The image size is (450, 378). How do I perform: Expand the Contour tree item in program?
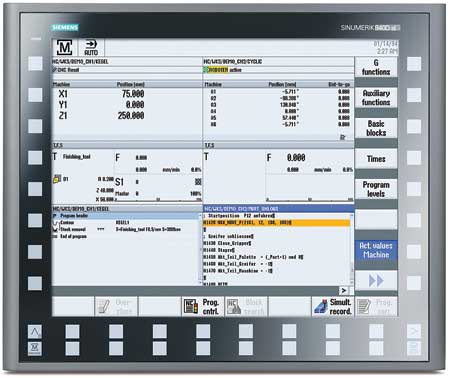tap(67, 223)
